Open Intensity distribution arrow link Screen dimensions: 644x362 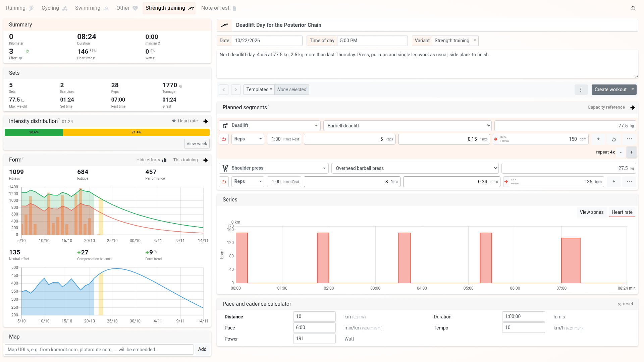[x=206, y=121]
